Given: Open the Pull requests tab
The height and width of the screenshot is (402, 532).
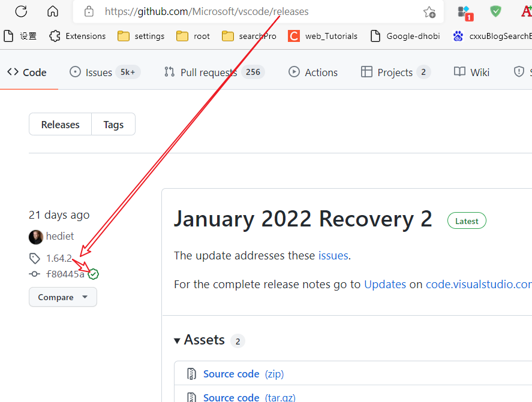Looking at the screenshot, I should click(x=214, y=72).
